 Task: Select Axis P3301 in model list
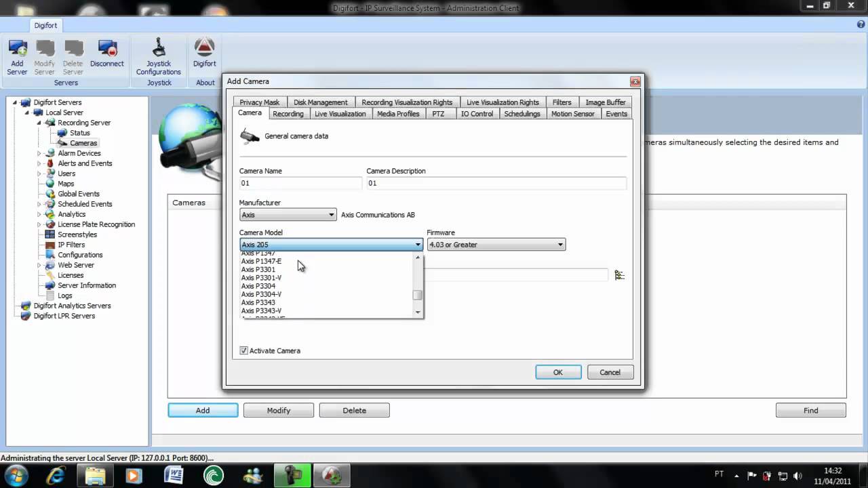pyautogui.click(x=327, y=270)
